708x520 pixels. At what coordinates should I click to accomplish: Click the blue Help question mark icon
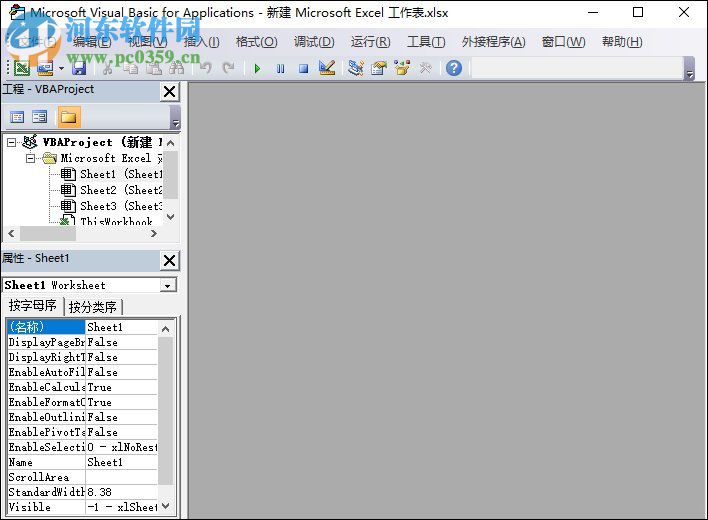(x=454, y=68)
